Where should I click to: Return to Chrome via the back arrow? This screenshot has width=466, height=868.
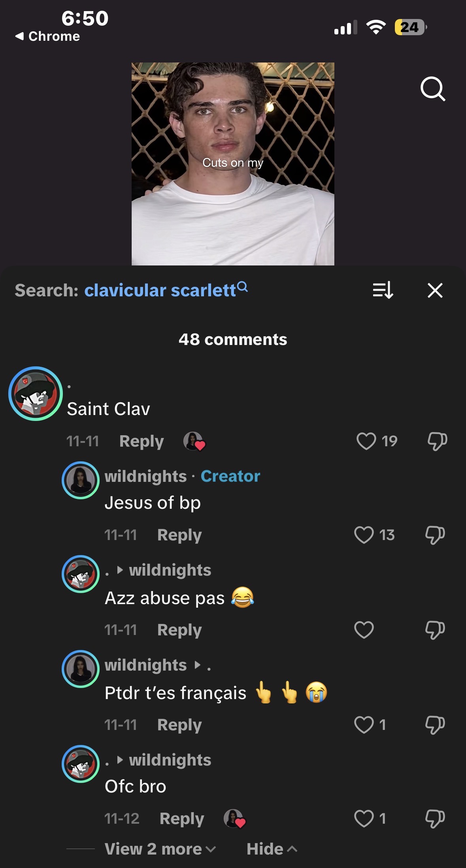pyautogui.click(x=47, y=36)
